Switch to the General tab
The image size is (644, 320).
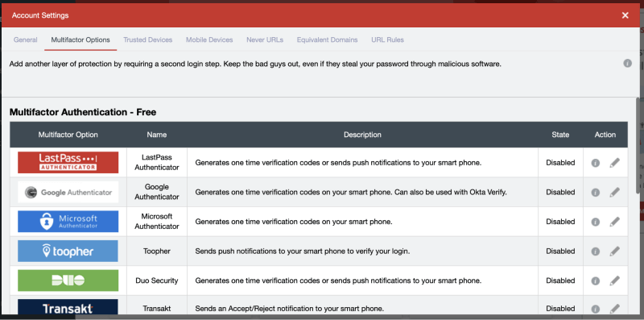(26, 39)
